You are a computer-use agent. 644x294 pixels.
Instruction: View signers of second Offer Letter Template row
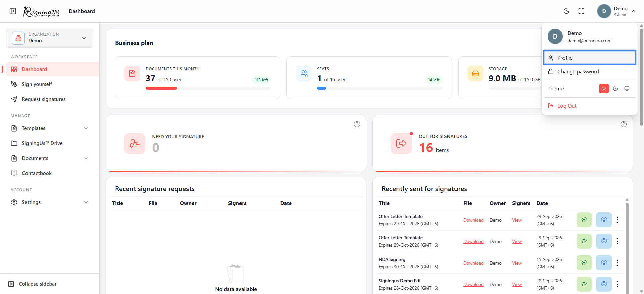[x=517, y=241]
